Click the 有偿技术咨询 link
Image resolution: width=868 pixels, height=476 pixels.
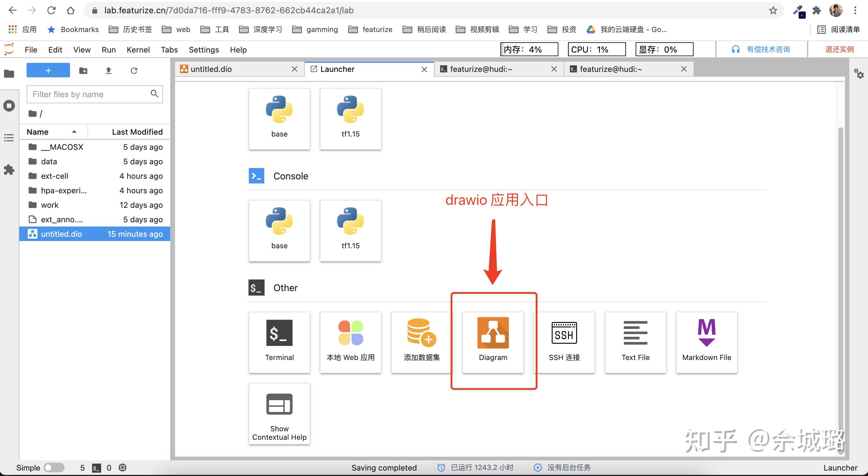pyautogui.click(x=768, y=49)
